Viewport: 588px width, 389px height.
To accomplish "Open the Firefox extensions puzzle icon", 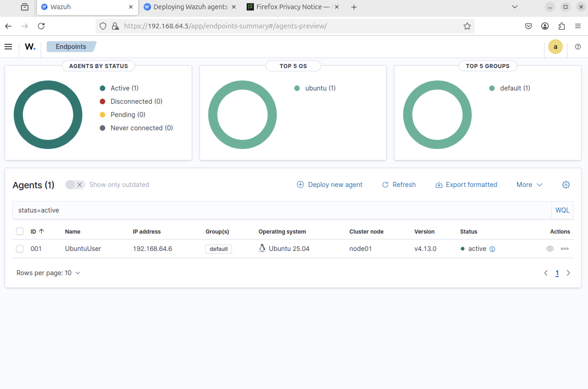I will [x=561, y=26].
